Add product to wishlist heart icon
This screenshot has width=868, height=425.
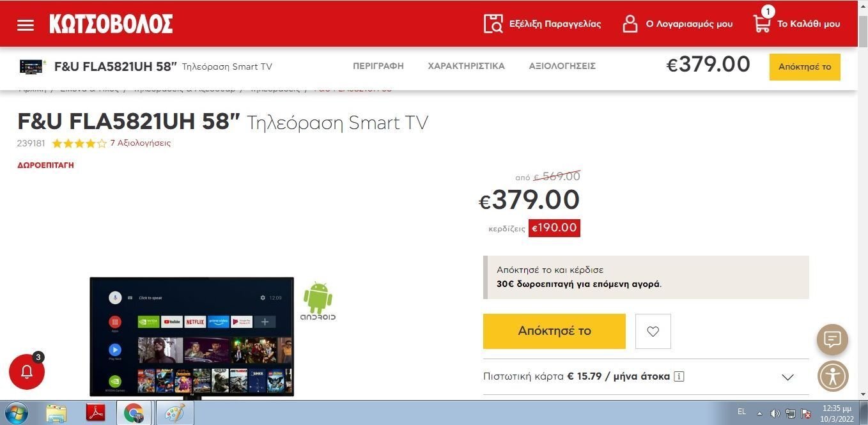[653, 331]
